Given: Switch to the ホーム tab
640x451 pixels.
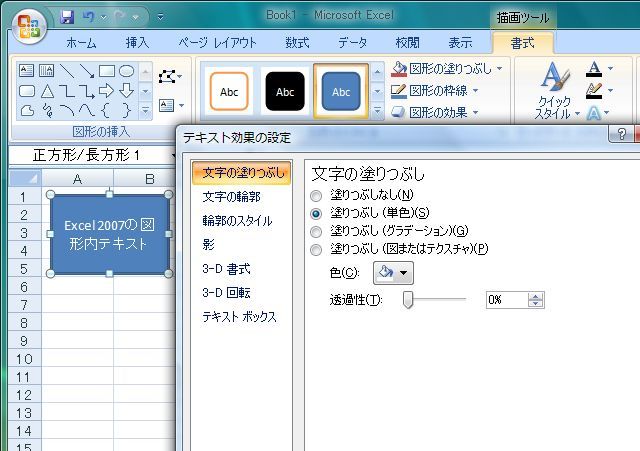Looking at the screenshot, I should point(81,42).
